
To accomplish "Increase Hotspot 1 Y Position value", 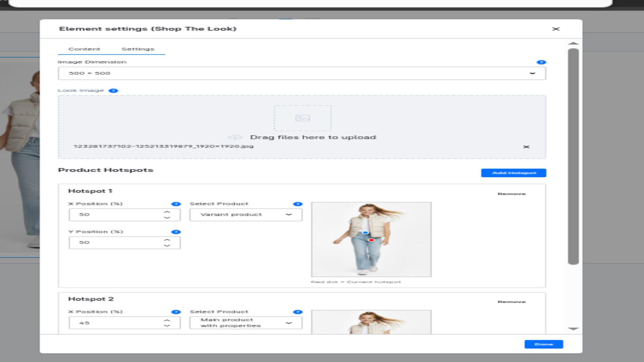I will [167, 240].
